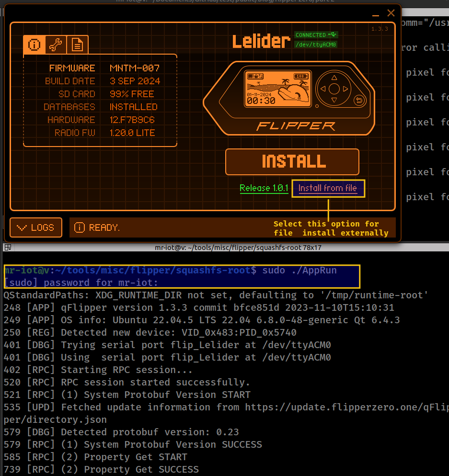Open the device info tab
This screenshot has height=476, width=449.
coord(35,45)
